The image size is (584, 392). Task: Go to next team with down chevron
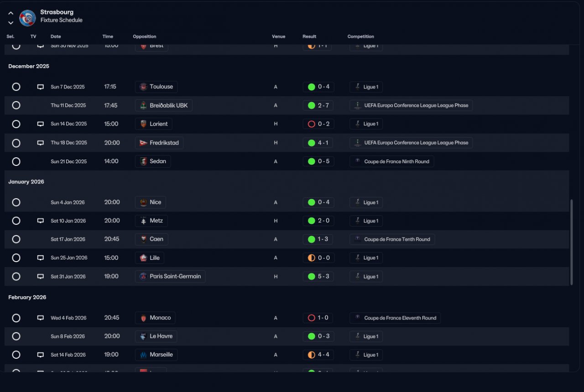[x=10, y=23]
